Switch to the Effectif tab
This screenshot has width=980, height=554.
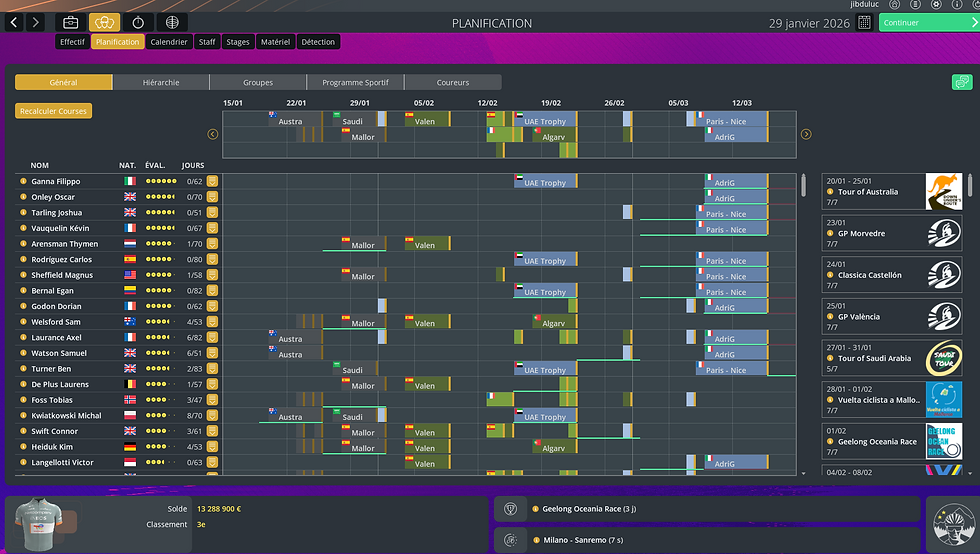(72, 42)
